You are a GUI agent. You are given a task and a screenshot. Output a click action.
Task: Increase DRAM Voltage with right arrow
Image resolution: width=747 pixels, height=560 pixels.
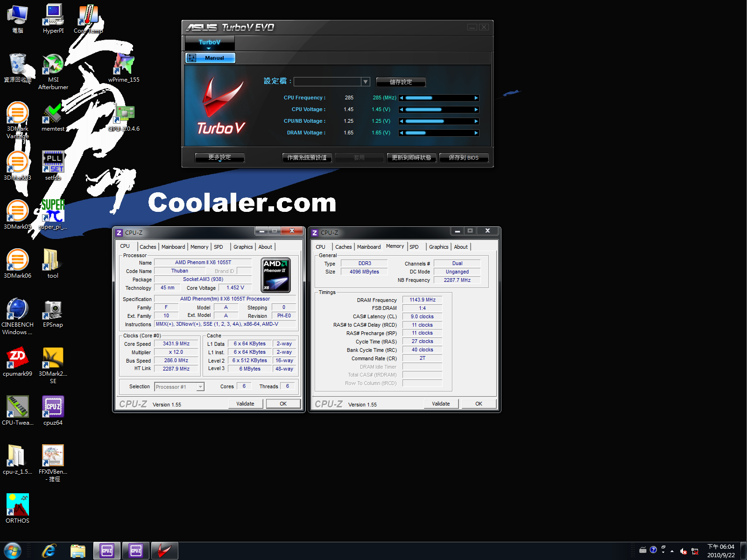click(x=476, y=133)
